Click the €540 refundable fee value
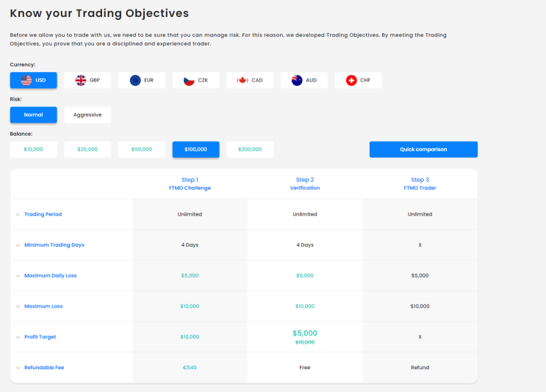 [x=190, y=367]
